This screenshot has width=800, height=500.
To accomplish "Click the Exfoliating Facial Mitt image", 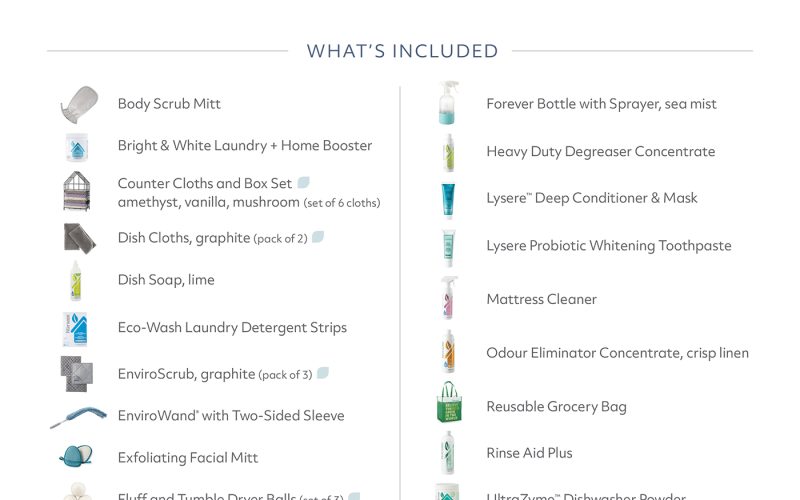I will [76, 457].
